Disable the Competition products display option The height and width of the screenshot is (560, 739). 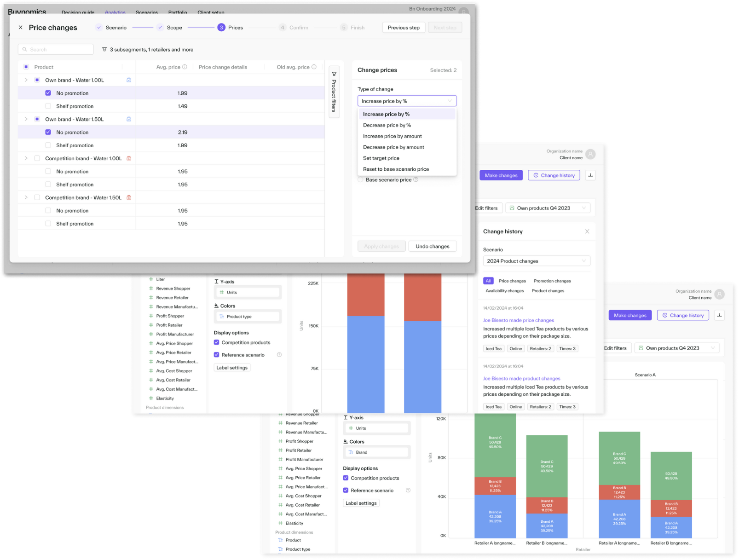point(216,342)
